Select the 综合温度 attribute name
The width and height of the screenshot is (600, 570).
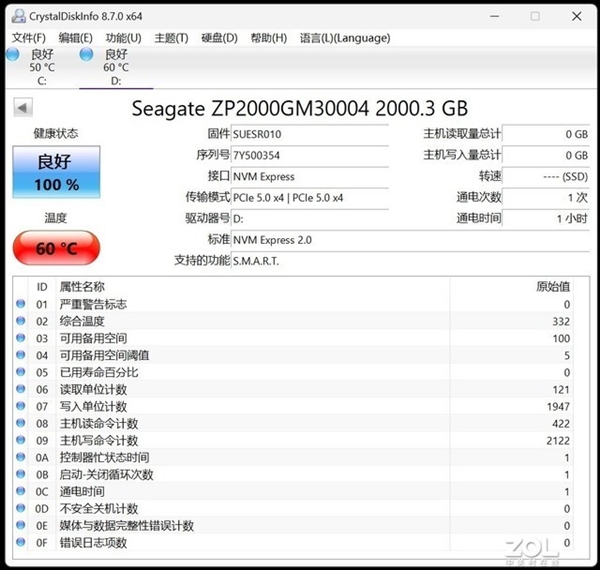tap(82, 321)
